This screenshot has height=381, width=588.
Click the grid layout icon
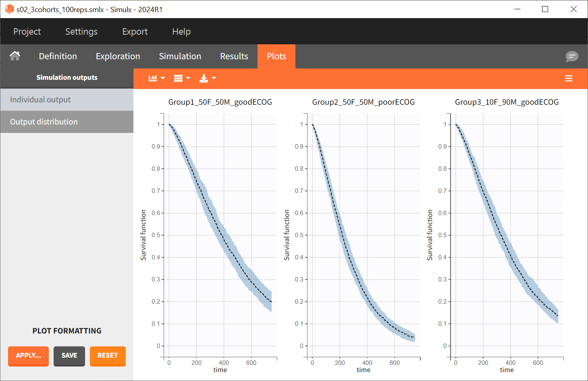[x=178, y=78]
